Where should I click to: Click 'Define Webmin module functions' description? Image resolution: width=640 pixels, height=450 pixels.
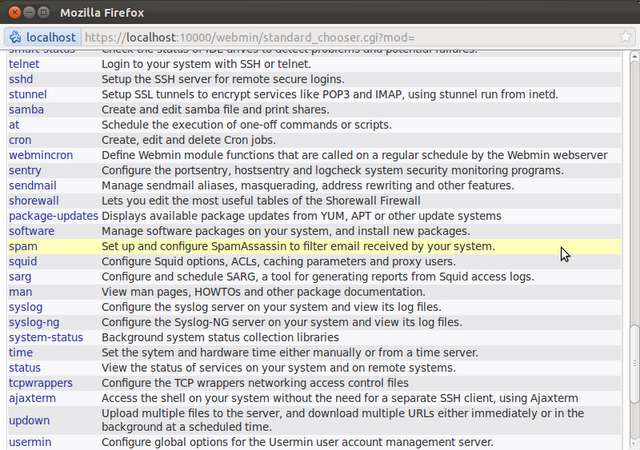click(355, 155)
